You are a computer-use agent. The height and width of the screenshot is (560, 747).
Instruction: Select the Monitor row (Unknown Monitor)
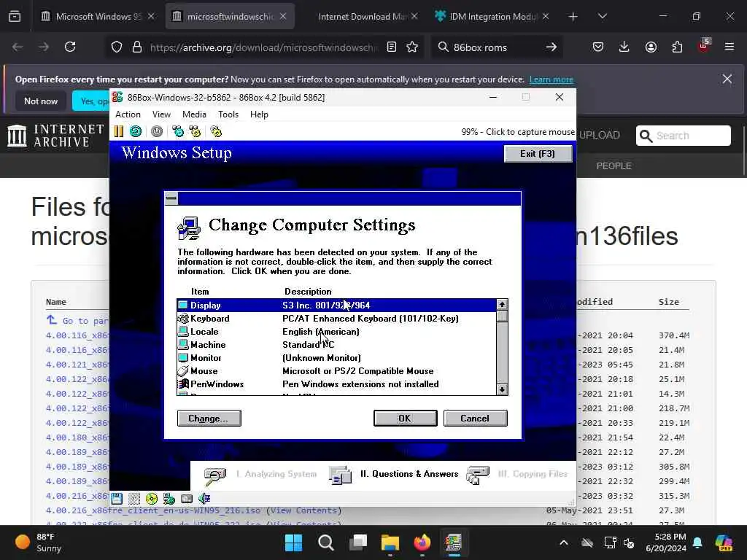pyautogui.click(x=336, y=357)
